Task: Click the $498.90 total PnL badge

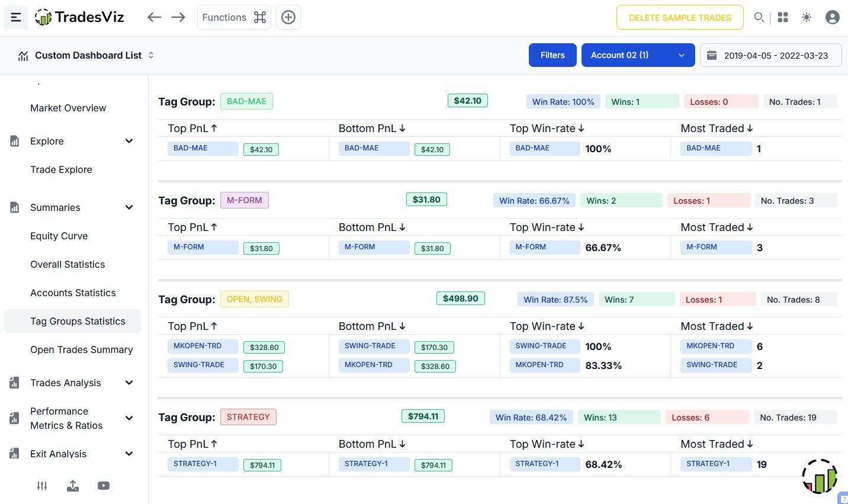Action: 461,298
